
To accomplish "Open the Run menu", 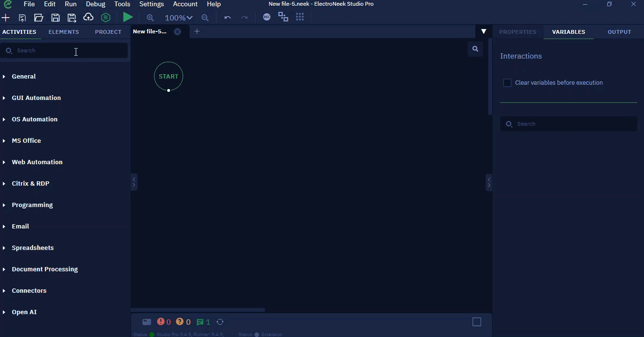I will 70,4.
